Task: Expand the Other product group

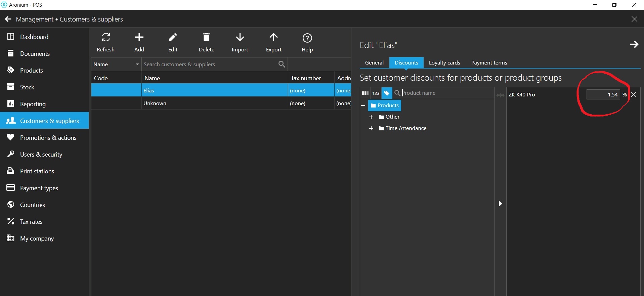Action: click(x=371, y=117)
